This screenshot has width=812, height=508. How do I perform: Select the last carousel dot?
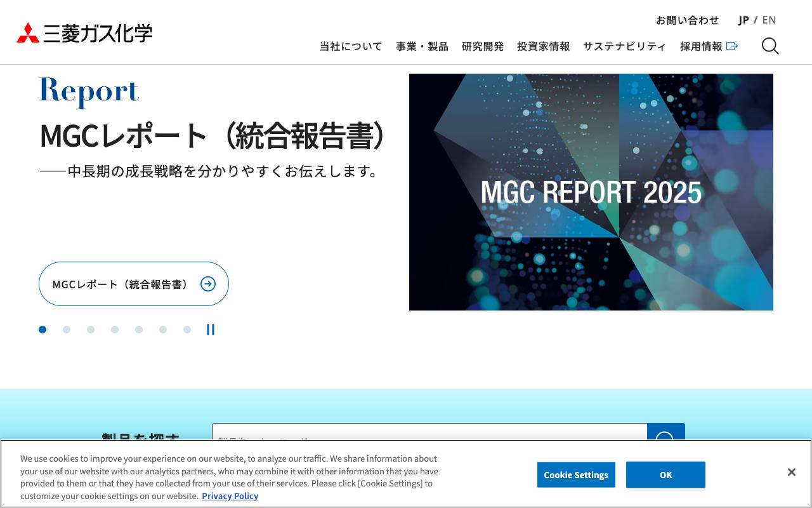[x=187, y=330]
